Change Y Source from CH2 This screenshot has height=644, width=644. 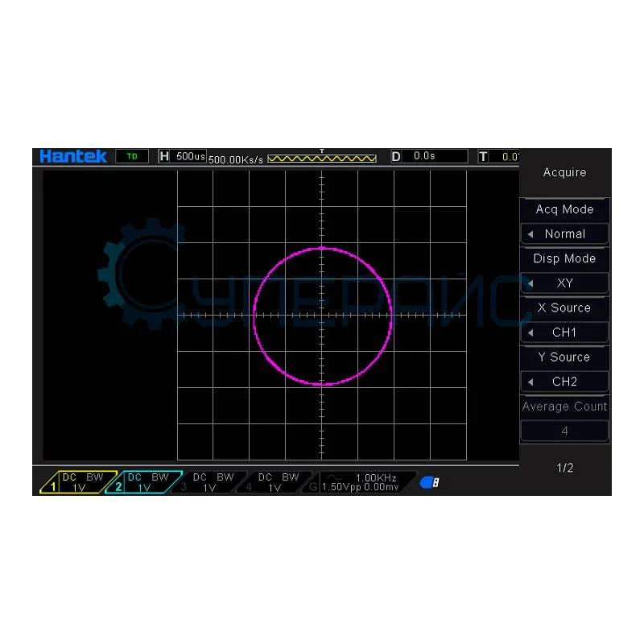(x=564, y=382)
